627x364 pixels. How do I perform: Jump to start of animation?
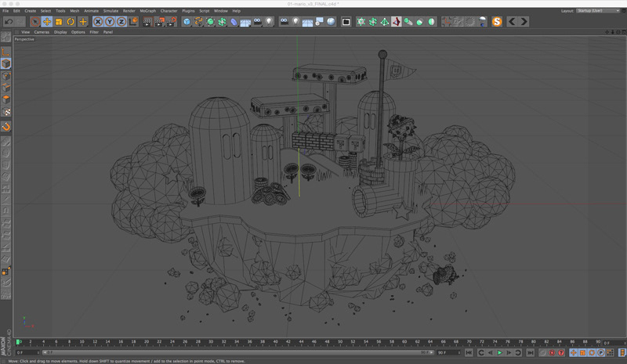pos(469,352)
